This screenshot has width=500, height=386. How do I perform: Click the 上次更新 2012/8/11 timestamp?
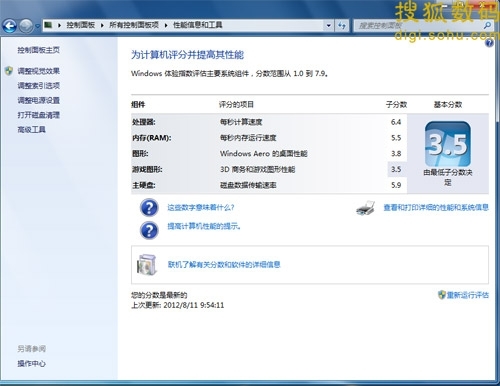178,305
